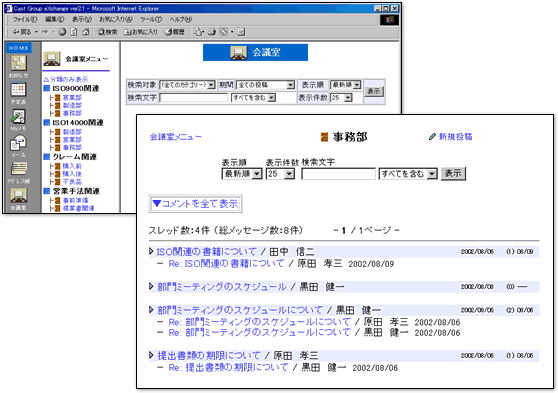Click the 検索 search toolbar button
The width and height of the screenshot is (558, 393).
tap(107, 32)
